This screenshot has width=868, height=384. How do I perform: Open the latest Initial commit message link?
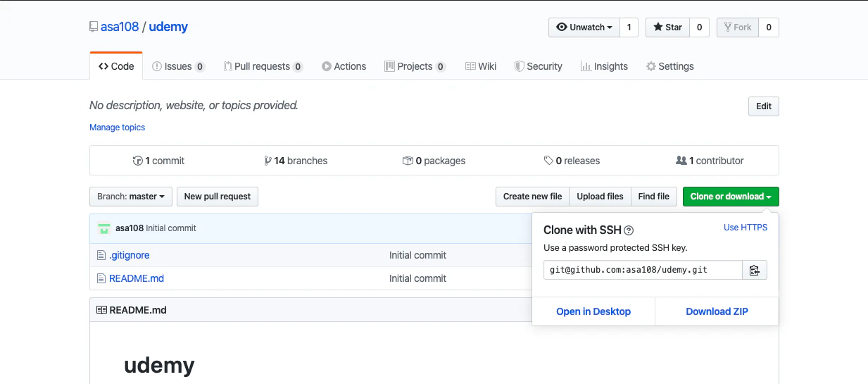pos(171,228)
